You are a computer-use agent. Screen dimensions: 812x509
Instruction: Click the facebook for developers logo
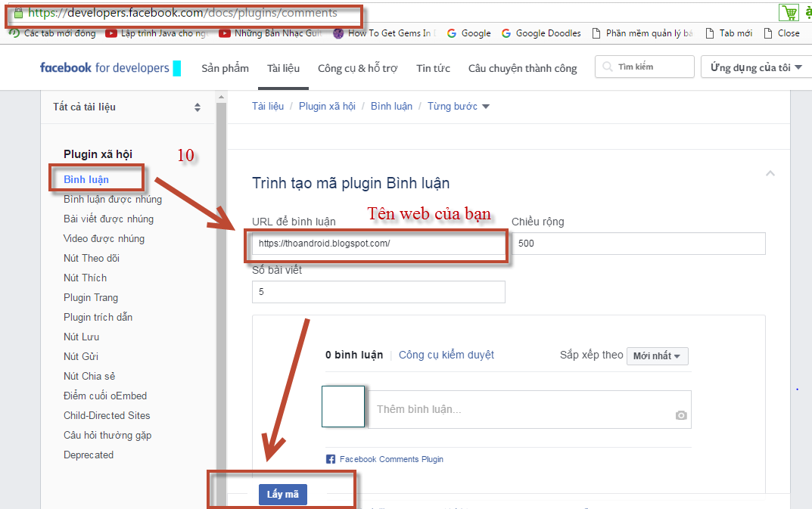[104, 68]
